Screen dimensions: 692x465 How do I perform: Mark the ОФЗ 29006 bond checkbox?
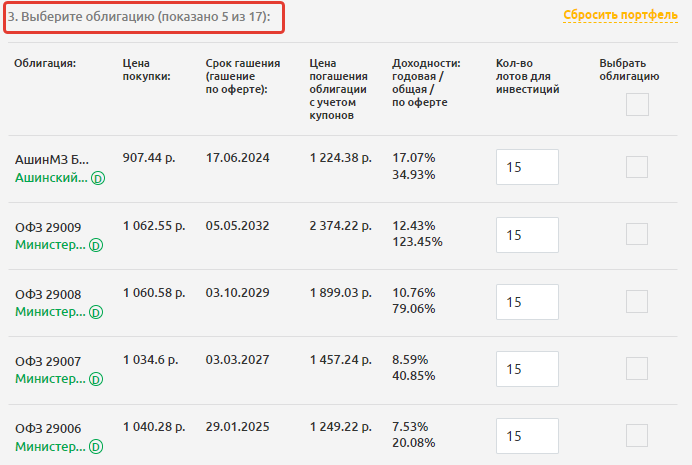(637, 435)
